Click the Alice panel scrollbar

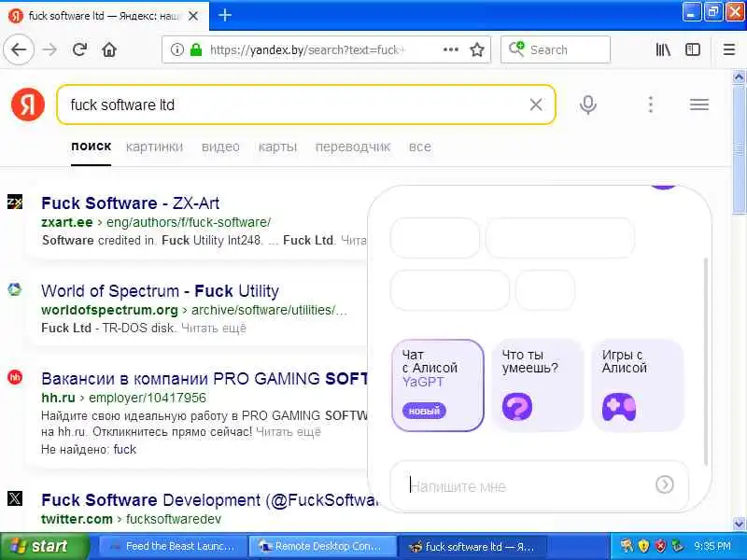pos(706,362)
